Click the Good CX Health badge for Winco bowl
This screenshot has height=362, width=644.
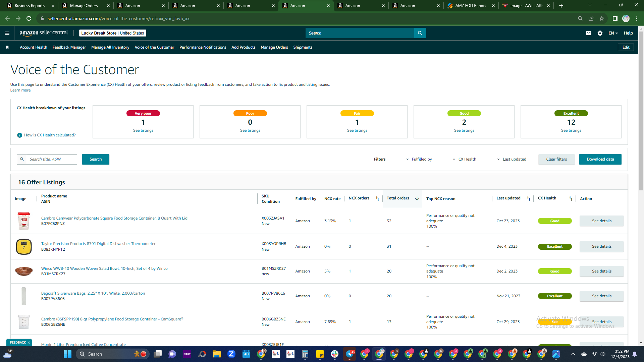[555, 271]
